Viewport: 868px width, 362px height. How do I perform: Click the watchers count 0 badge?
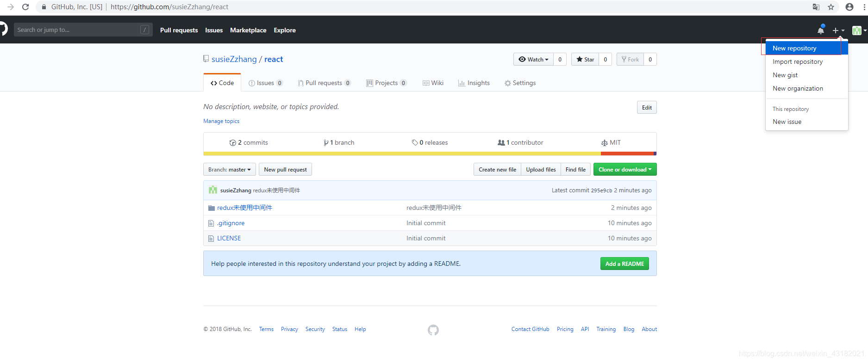pyautogui.click(x=560, y=59)
